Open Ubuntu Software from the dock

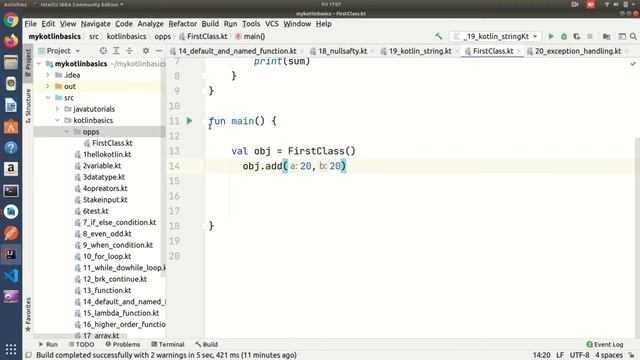point(11,127)
